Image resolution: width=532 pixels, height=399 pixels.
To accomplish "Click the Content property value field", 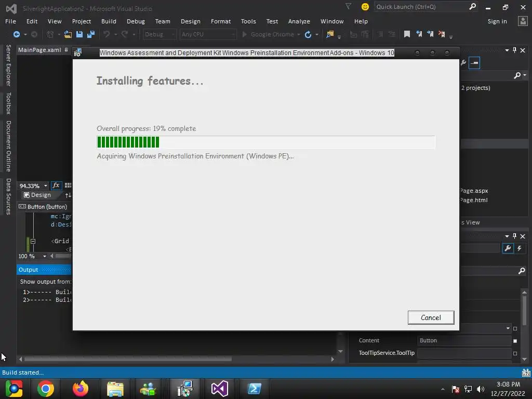I will click(464, 340).
